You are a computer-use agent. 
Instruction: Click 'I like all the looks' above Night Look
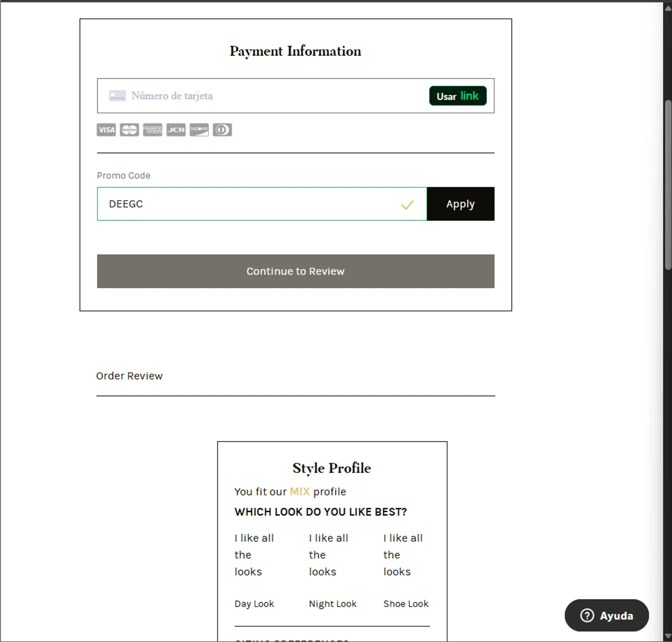pos(328,555)
